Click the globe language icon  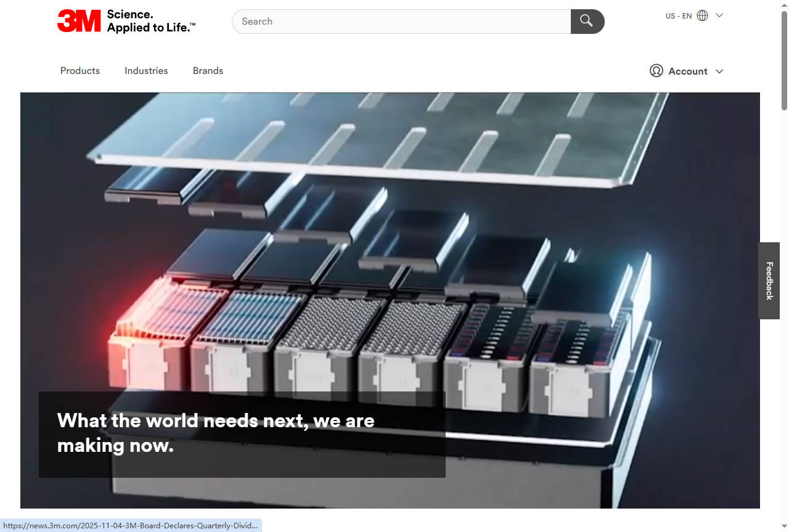tap(702, 16)
